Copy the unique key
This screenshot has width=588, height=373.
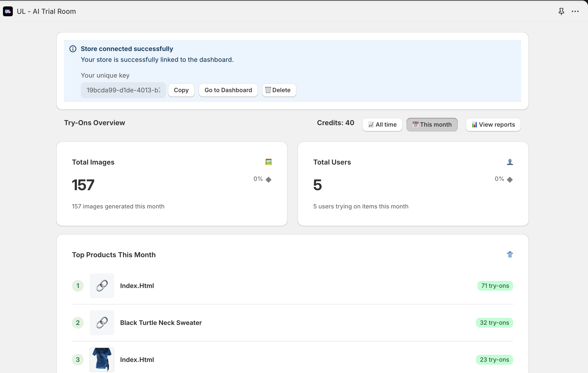(x=181, y=90)
